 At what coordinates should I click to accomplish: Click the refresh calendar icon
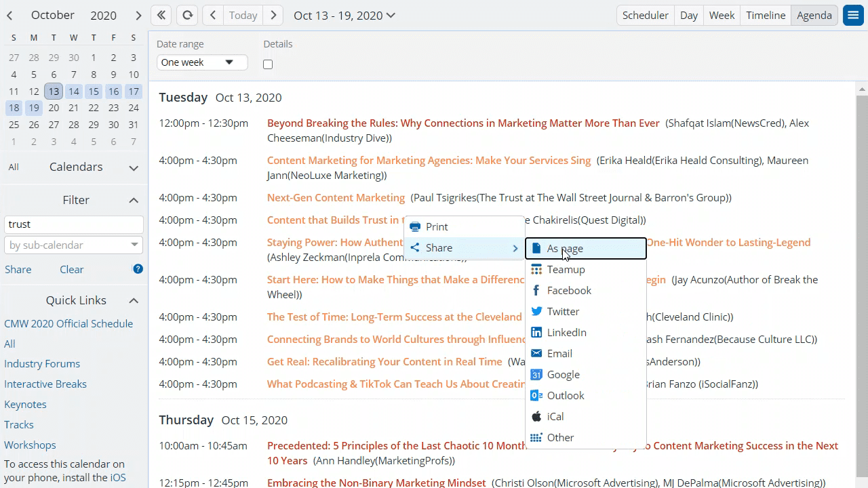(x=187, y=15)
